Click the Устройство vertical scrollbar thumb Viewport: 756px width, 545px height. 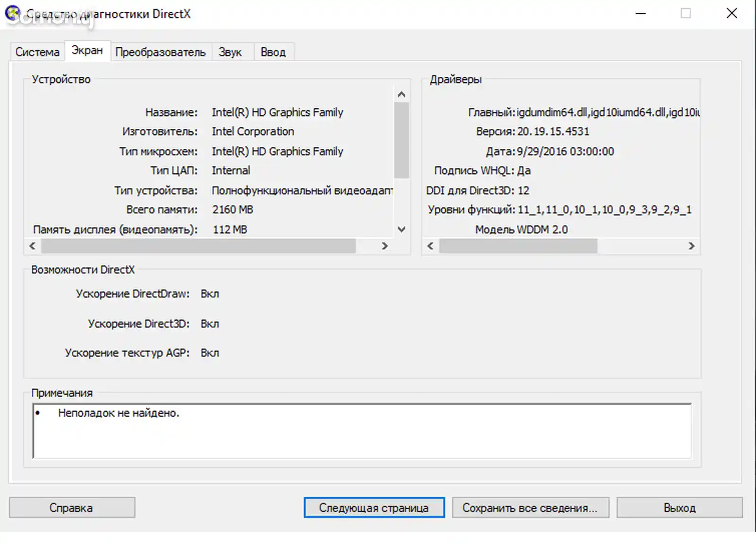tap(402, 140)
